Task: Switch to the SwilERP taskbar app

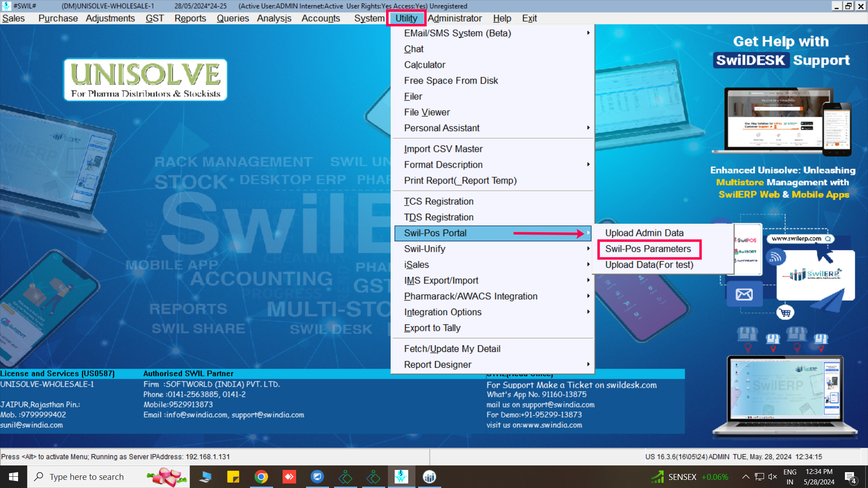Action: pos(401,477)
